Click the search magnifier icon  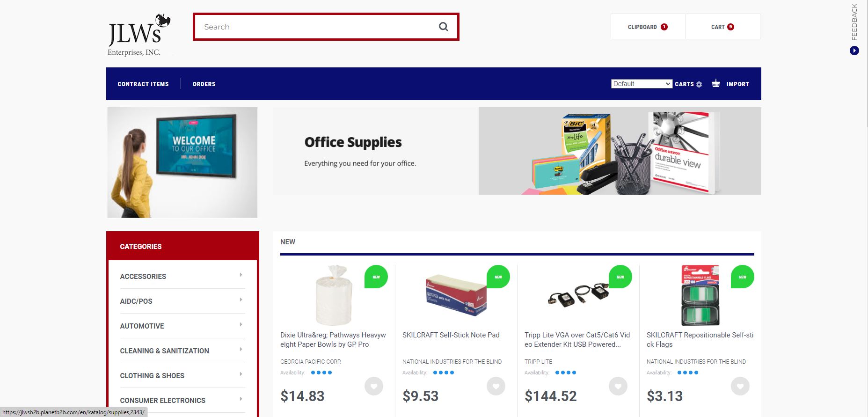click(443, 27)
